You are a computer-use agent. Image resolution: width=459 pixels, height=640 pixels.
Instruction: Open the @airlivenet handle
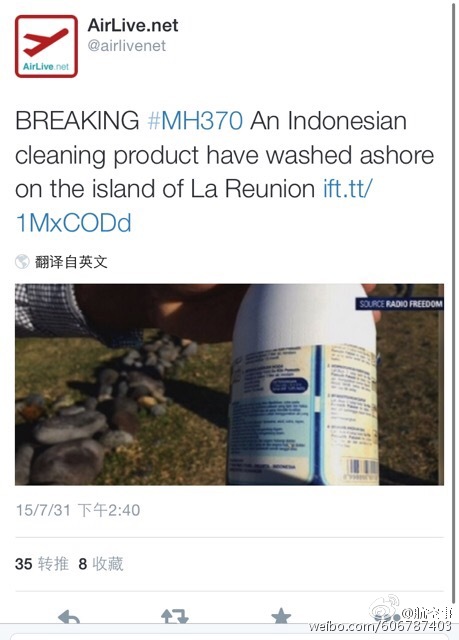[x=127, y=46]
